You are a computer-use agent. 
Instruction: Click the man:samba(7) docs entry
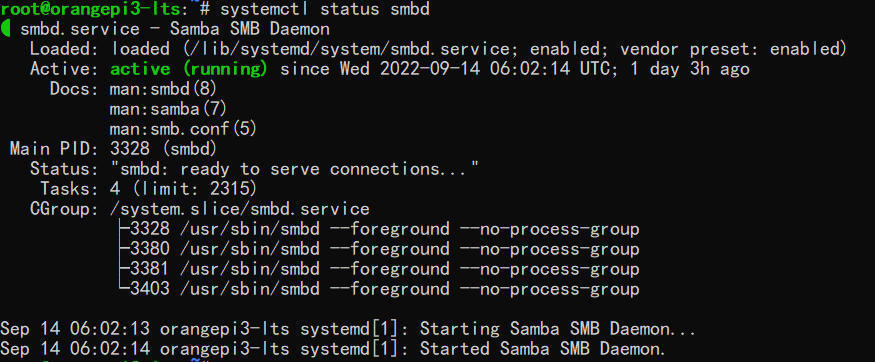coord(168,109)
